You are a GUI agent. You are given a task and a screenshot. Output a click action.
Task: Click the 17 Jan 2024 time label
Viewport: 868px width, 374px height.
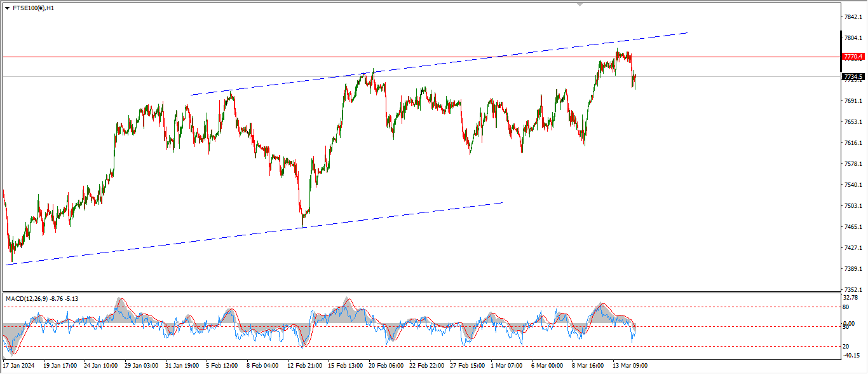(x=19, y=366)
